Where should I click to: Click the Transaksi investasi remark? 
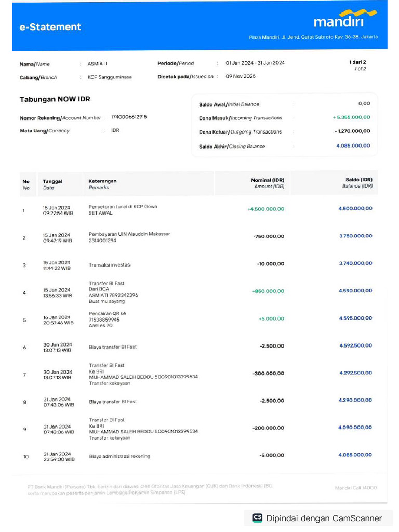(x=110, y=264)
